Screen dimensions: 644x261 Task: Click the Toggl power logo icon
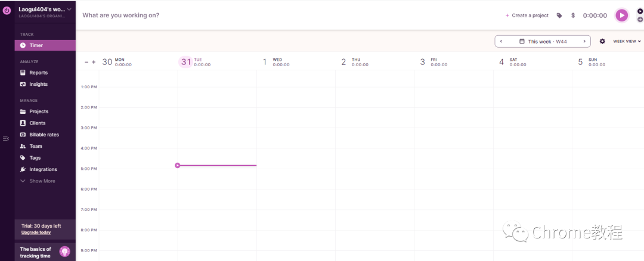(x=7, y=11)
